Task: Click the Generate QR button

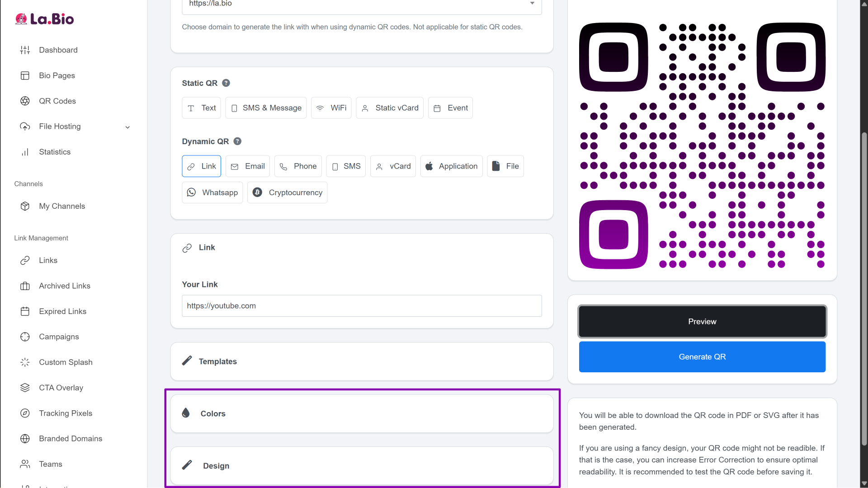Action: pos(702,357)
